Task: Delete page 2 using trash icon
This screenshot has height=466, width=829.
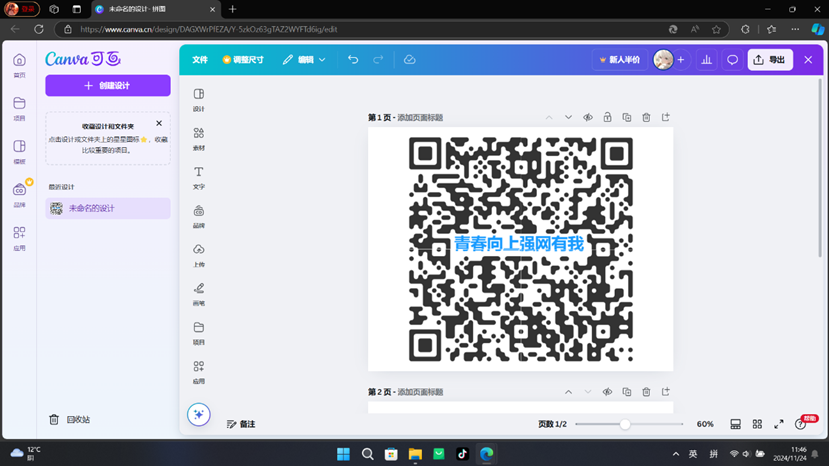Action: pos(646,392)
